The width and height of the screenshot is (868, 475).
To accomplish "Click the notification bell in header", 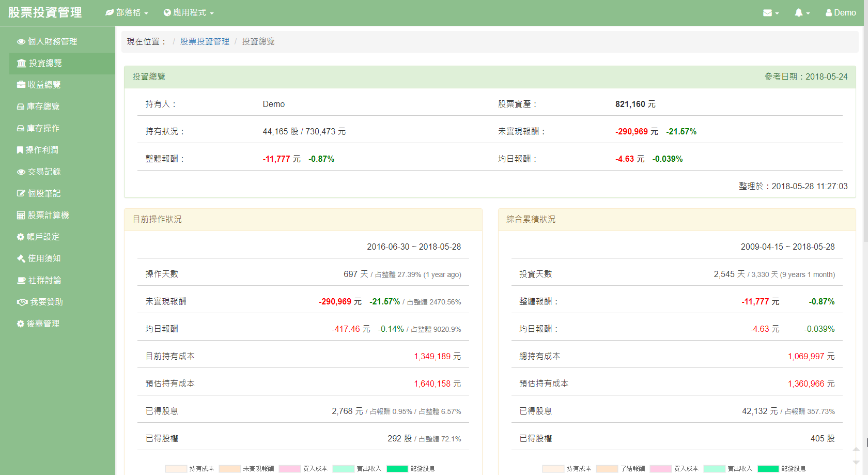I will [x=801, y=12].
